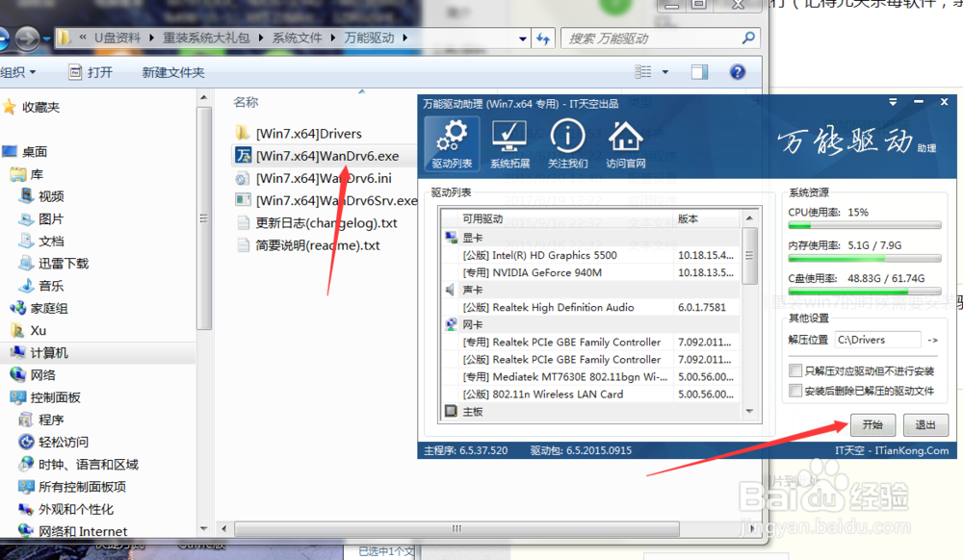Enable 安装后删除已解压的驱动文件 checkbox
963x560 pixels.
pos(795,391)
